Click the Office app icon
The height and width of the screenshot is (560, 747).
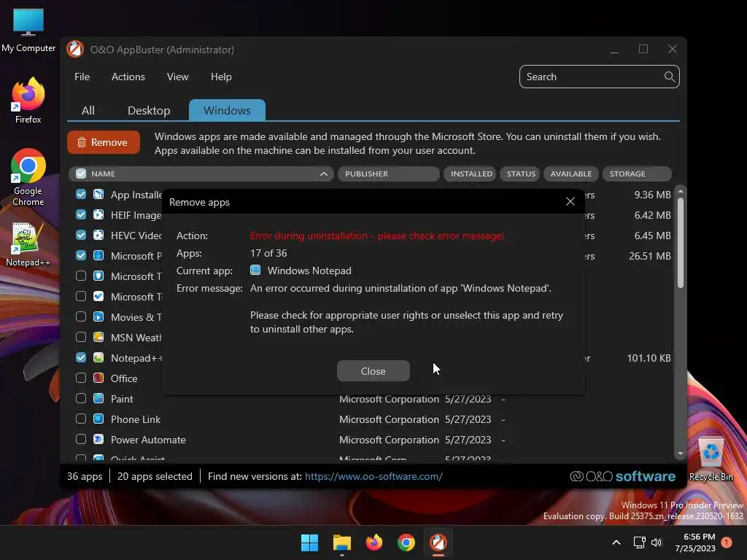tap(98, 378)
